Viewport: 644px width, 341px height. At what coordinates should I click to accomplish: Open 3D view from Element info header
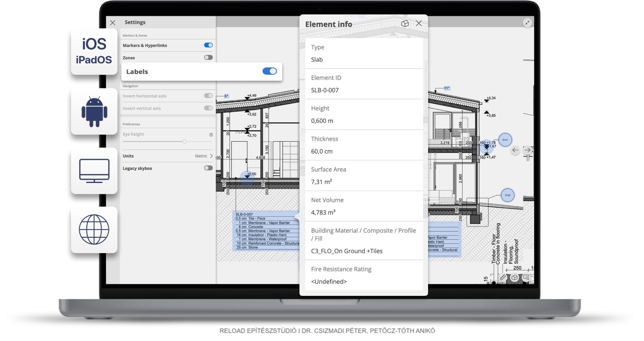405,24
